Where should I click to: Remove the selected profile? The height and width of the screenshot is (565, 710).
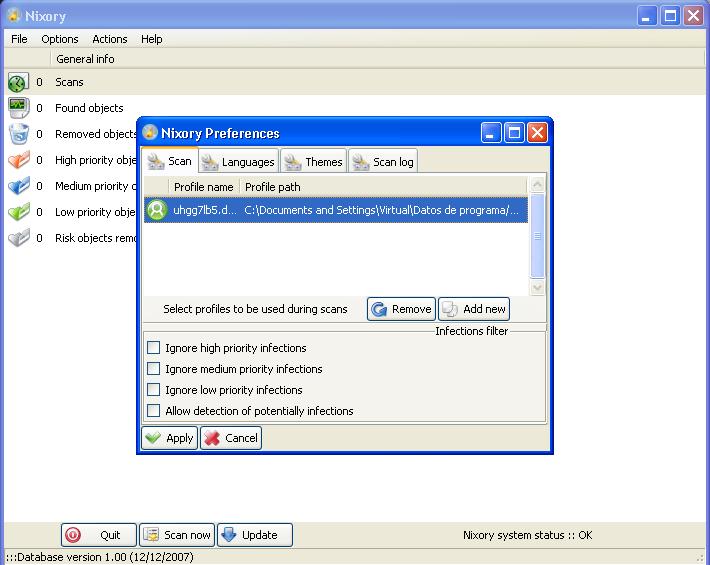click(401, 309)
